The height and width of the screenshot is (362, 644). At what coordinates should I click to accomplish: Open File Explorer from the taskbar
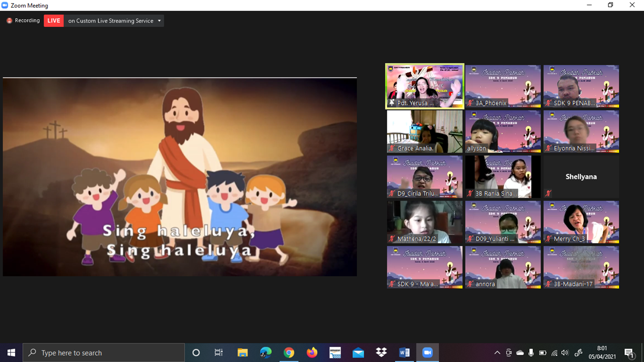pos(242,353)
